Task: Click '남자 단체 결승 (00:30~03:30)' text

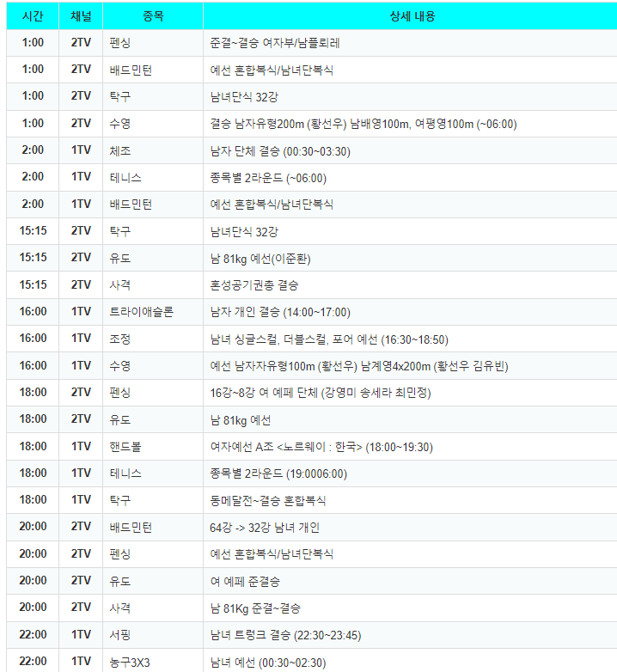Action: 280,151
